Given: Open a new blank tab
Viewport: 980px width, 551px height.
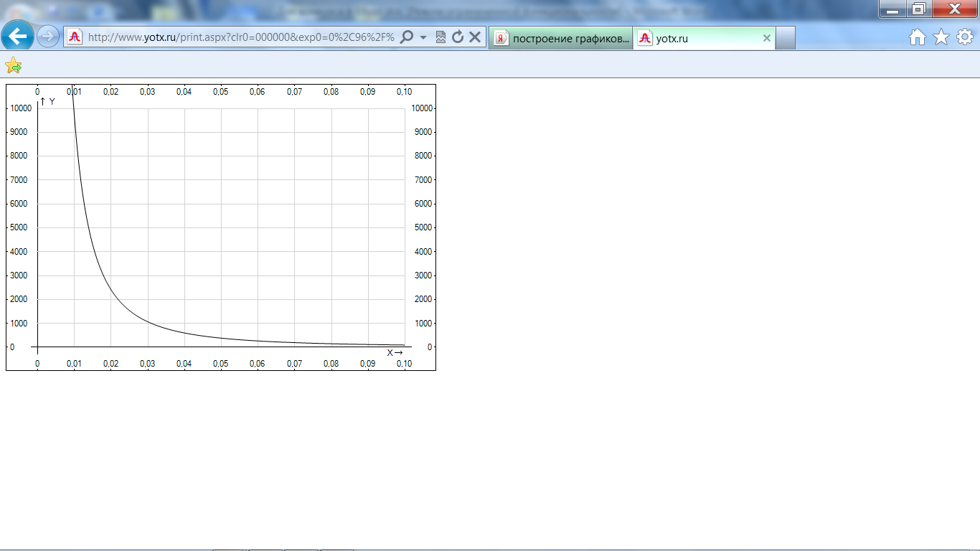Looking at the screenshot, I should click(x=786, y=39).
